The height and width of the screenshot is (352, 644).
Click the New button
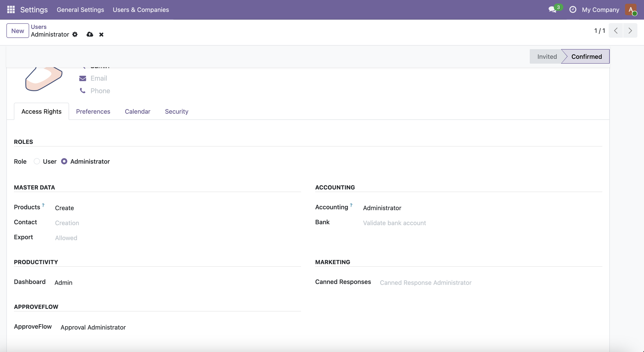click(17, 31)
